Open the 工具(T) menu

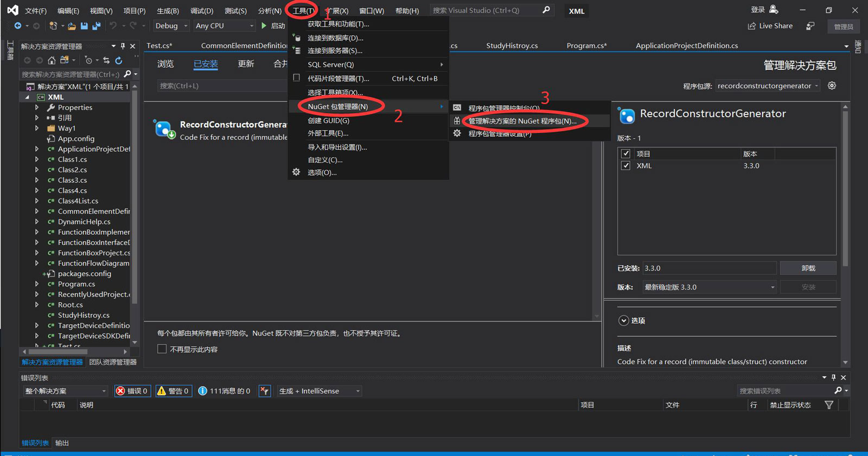pos(303,10)
